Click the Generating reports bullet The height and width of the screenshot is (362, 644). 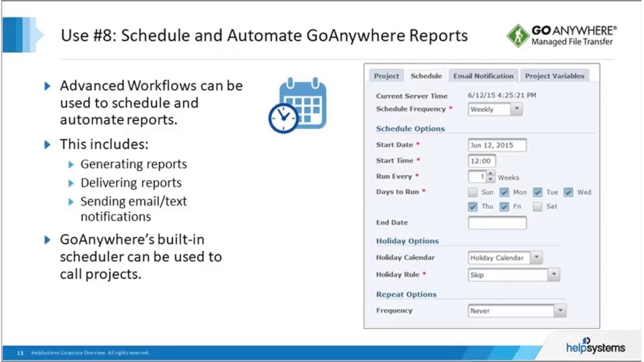click(133, 164)
